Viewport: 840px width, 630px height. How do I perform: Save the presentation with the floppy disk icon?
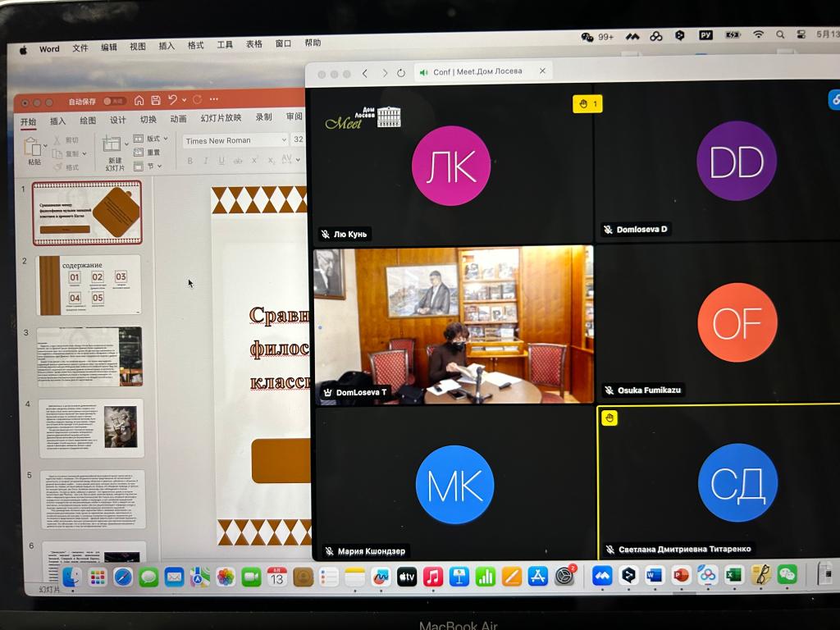(156, 100)
